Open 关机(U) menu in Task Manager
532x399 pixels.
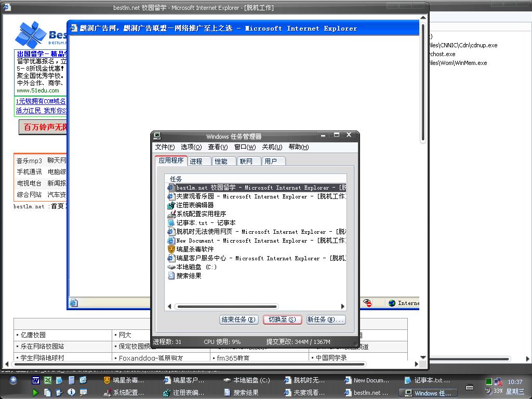point(272,147)
